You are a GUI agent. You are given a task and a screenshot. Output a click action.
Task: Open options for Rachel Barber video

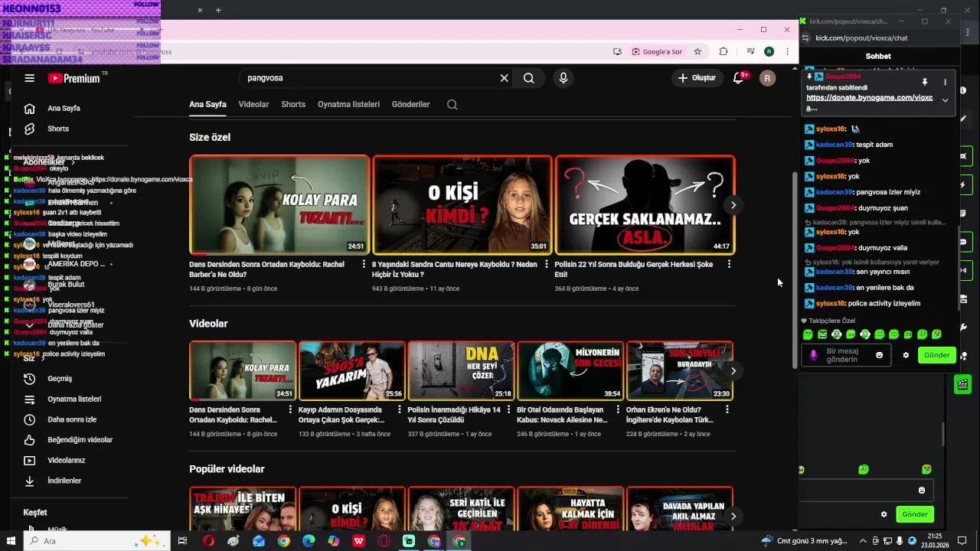[364, 264]
